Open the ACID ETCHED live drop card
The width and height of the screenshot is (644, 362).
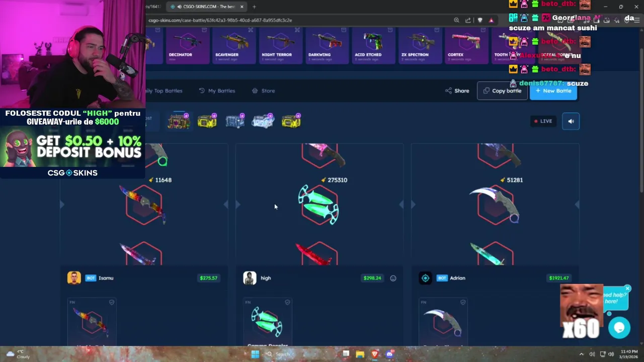click(x=373, y=46)
